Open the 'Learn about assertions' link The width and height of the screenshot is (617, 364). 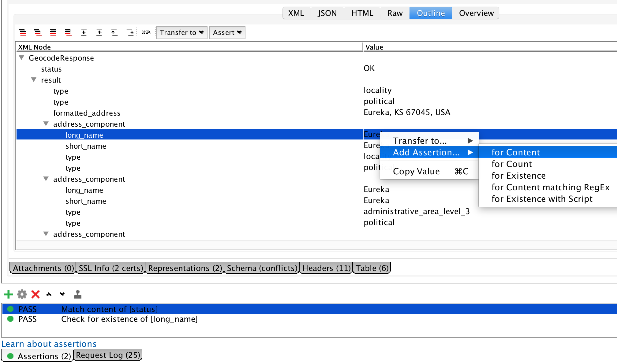(49, 344)
